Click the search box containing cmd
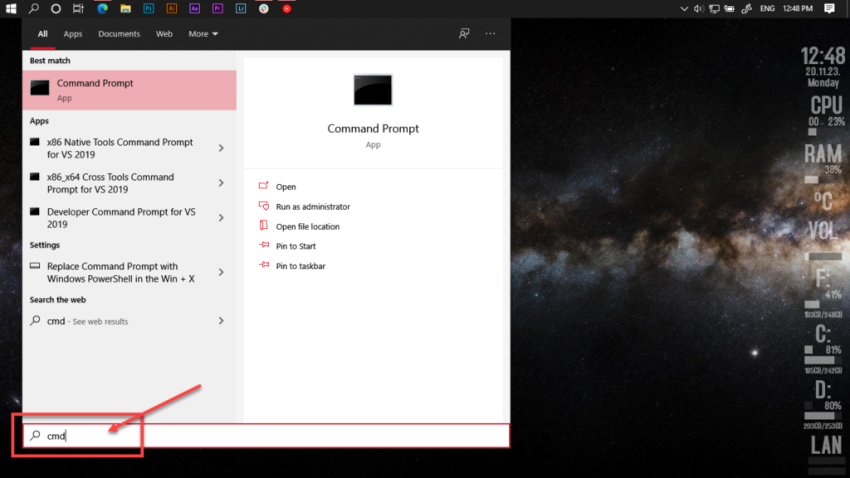 pyautogui.click(x=266, y=436)
